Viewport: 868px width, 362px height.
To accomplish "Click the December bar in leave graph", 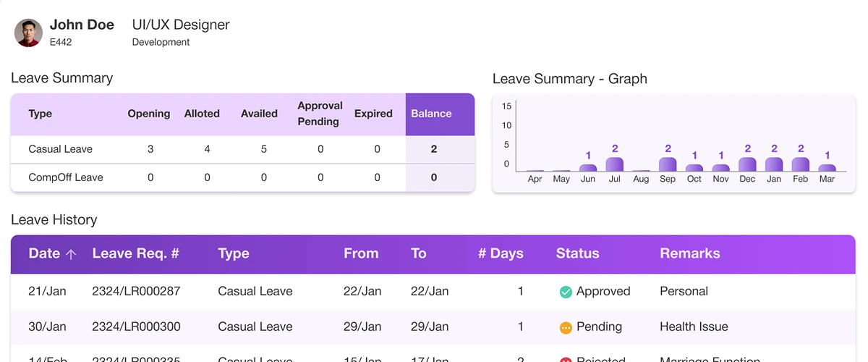I will [x=747, y=164].
